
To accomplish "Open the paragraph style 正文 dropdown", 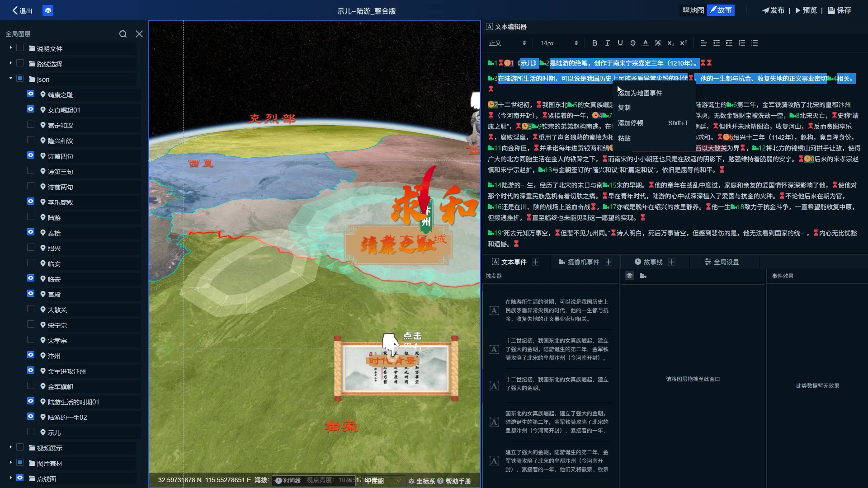I will coord(507,43).
